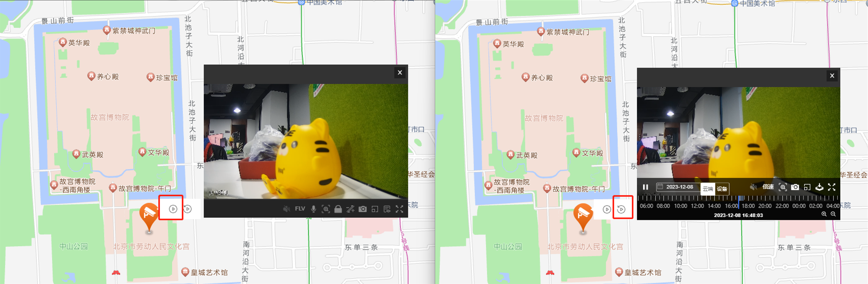Enable microphone talk in live player
Viewport: 868px width, 284px height.
(x=313, y=209)
